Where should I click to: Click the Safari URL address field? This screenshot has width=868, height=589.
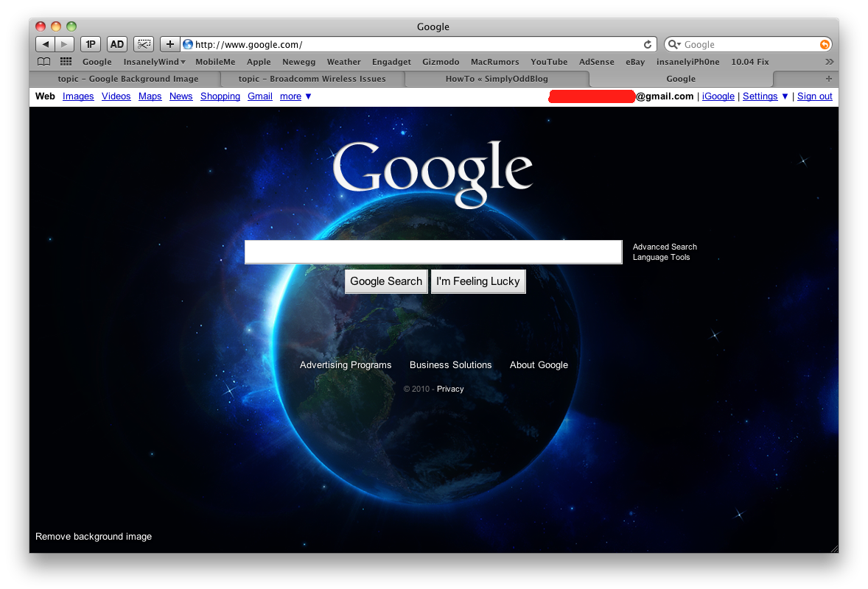tap(418, 44)
